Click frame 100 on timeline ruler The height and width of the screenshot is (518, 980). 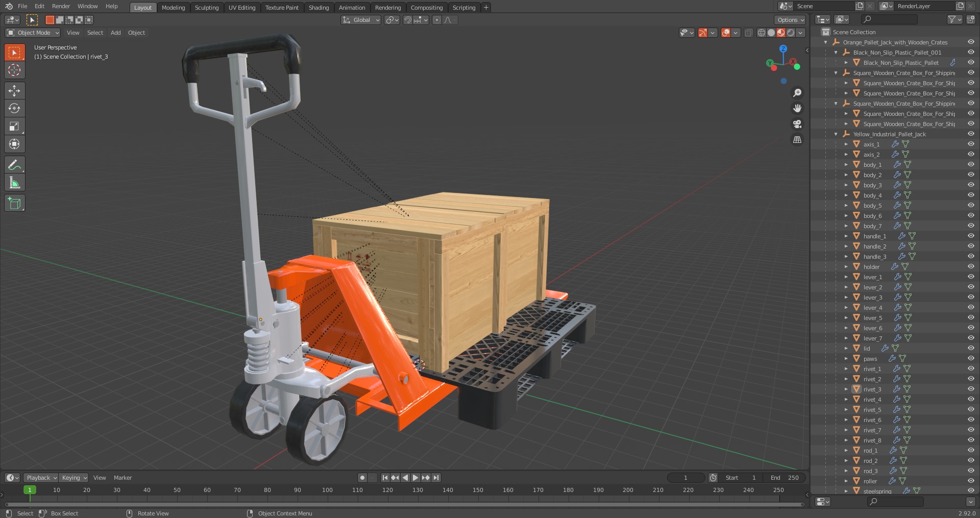click(x=327, y=490)
